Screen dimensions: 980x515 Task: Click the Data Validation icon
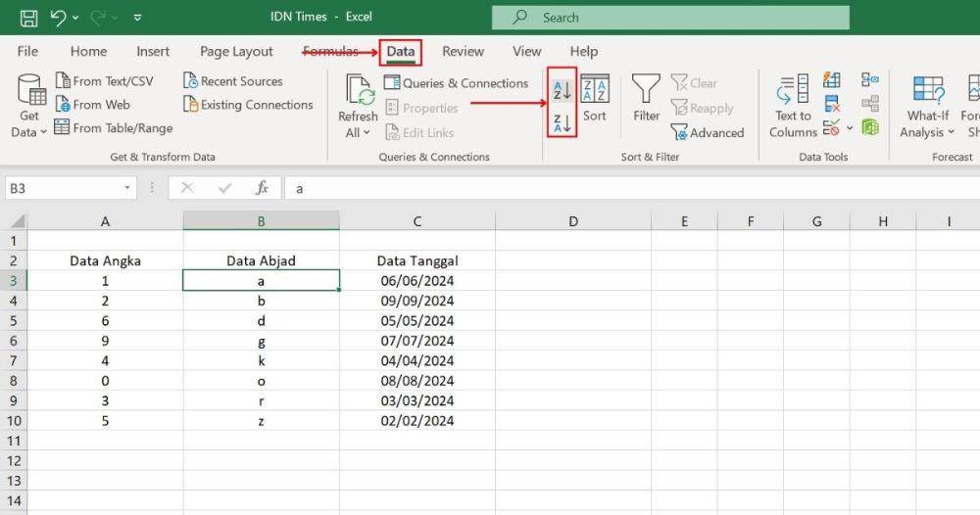click(x=831, y=128)
